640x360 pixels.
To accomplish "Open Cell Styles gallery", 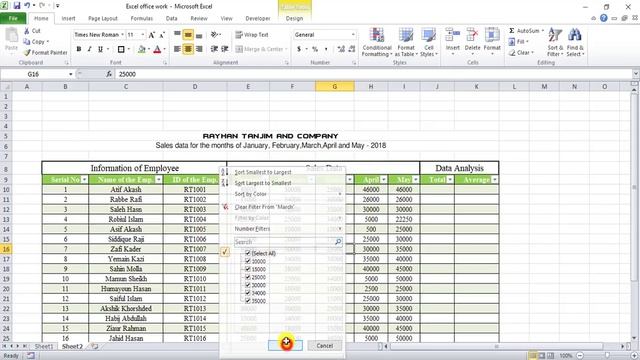I will coord(429,42).
